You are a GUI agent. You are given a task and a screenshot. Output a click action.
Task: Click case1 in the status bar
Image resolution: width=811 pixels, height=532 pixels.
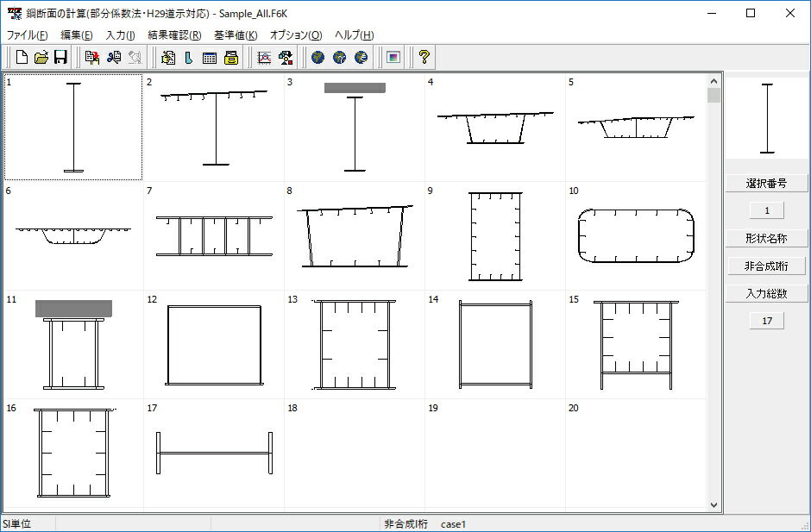pos(453,524)
